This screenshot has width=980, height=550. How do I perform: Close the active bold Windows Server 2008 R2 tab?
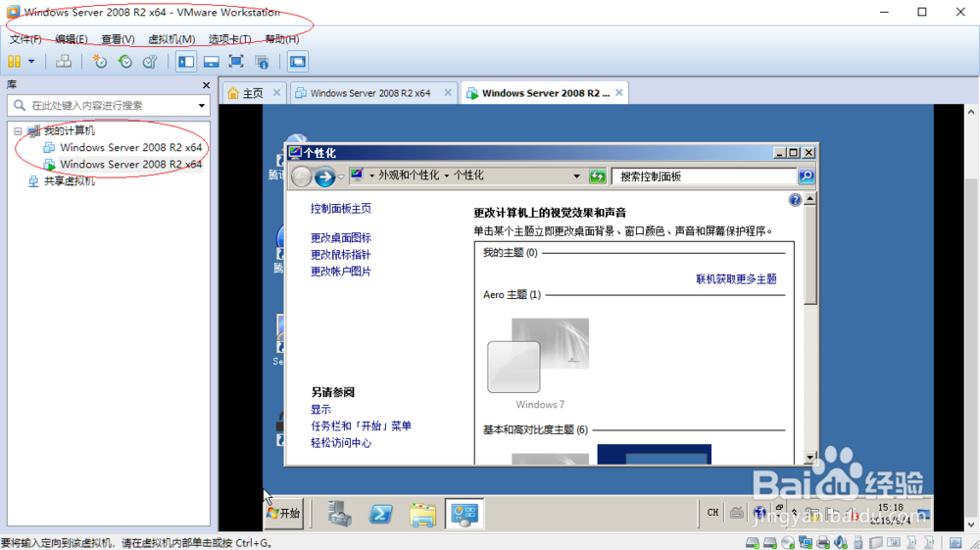(618, 92)
